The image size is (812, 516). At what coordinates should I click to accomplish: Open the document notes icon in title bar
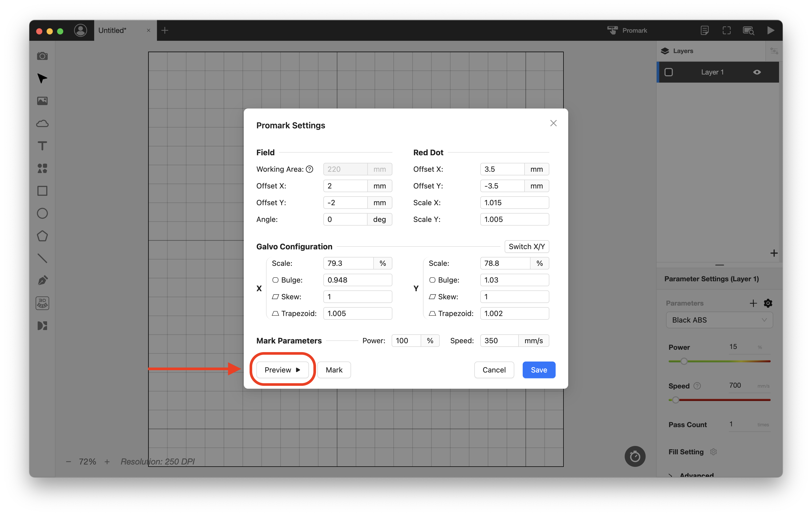click(x=704, y=31)
